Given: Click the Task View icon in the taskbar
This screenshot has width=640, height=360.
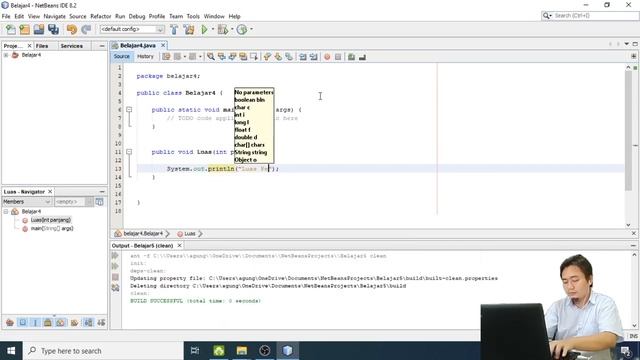Looking at the screenshot, I should pyautogui.click(x=195, y=351).
